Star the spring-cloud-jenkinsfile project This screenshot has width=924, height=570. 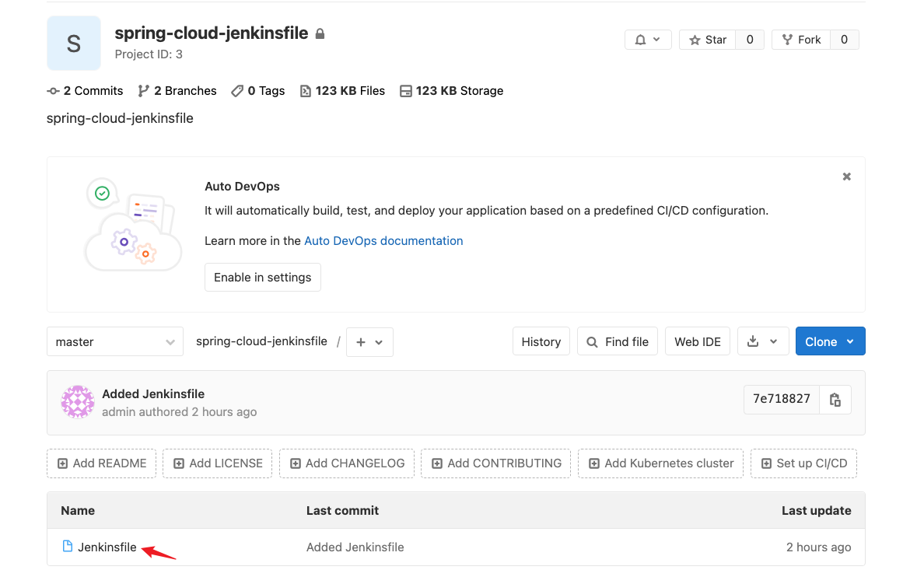pos(707,40)
